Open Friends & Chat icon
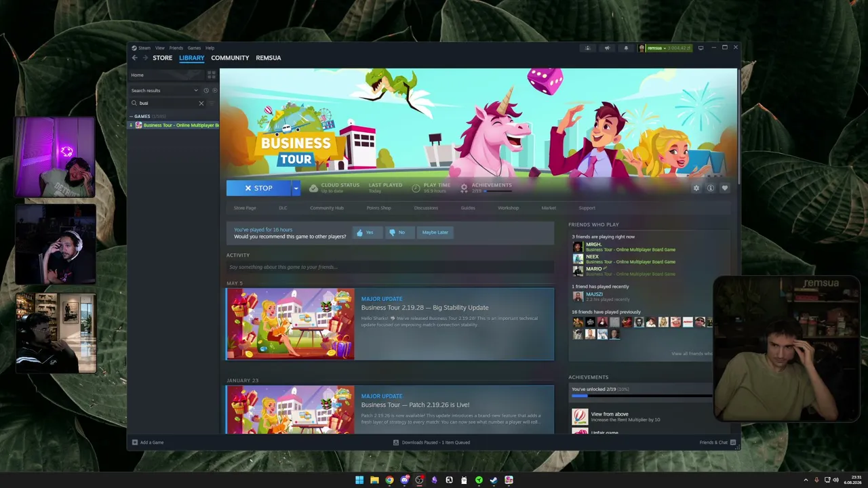The width and height of the screenshot is (868, 488). (x=732, y=443)
